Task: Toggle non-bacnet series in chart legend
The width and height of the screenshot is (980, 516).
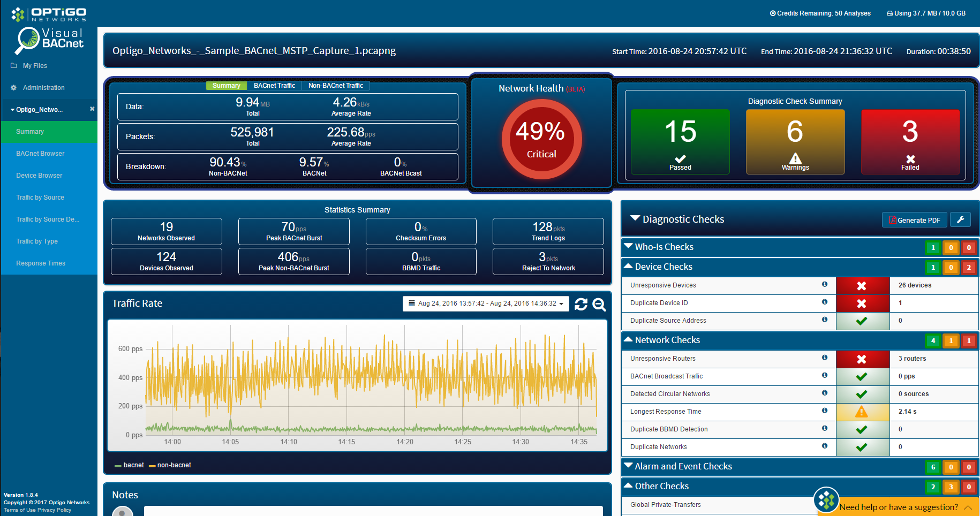Action: click(170, 465)
